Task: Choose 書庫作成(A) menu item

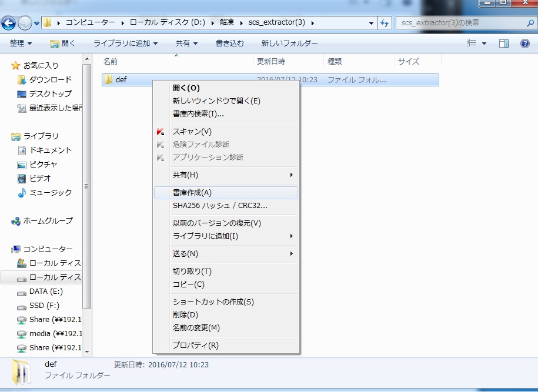Action: [x=226, y=193]
